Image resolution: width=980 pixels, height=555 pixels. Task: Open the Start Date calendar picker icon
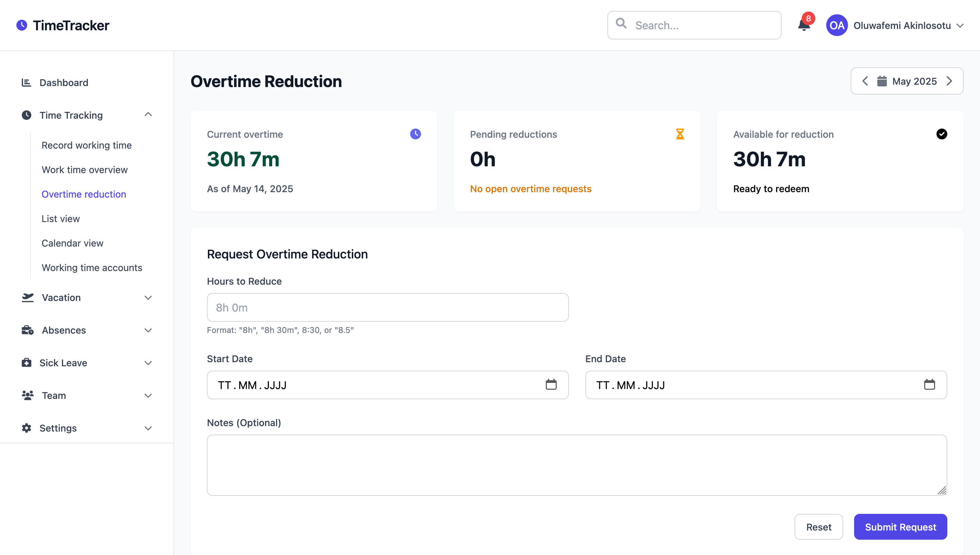click(x=551, y=385)
